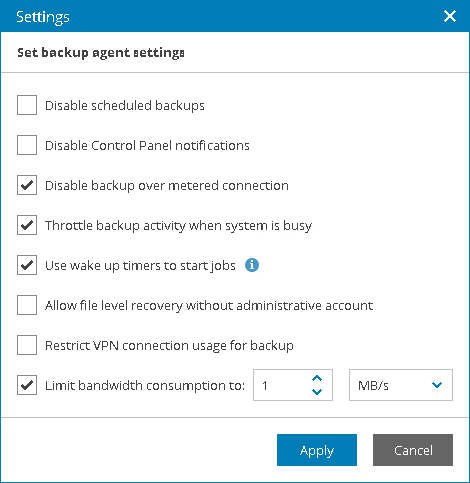This screenshot has height=483, width=470.
Task: Enable Disable scheduled backups checkbox
Action: click(x=27, y=105)
